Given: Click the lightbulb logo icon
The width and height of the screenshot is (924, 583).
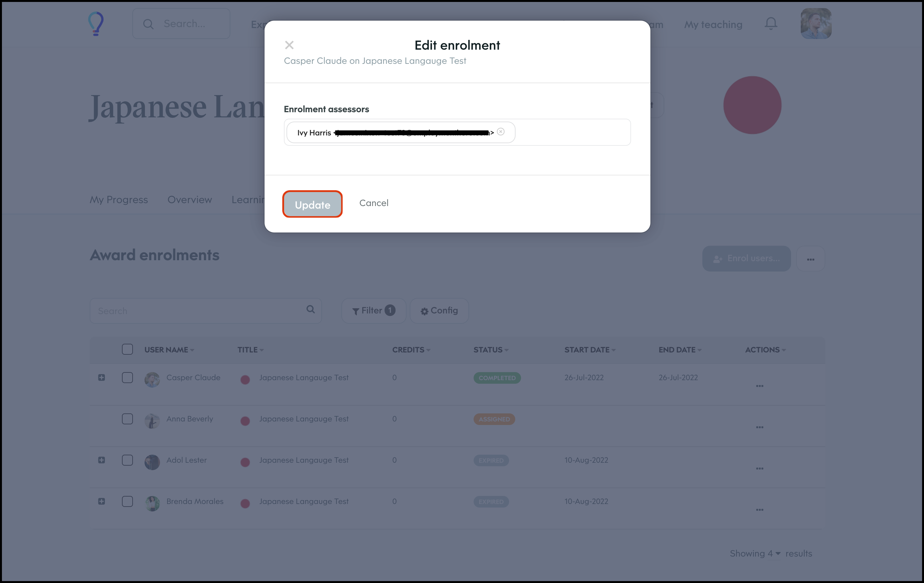Looking at the screenshot, I should (96, 24).
